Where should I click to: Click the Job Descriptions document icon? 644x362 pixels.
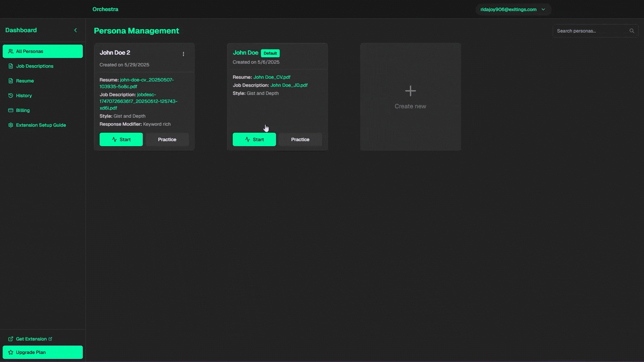pyautogui.click(x=11, y=66)
